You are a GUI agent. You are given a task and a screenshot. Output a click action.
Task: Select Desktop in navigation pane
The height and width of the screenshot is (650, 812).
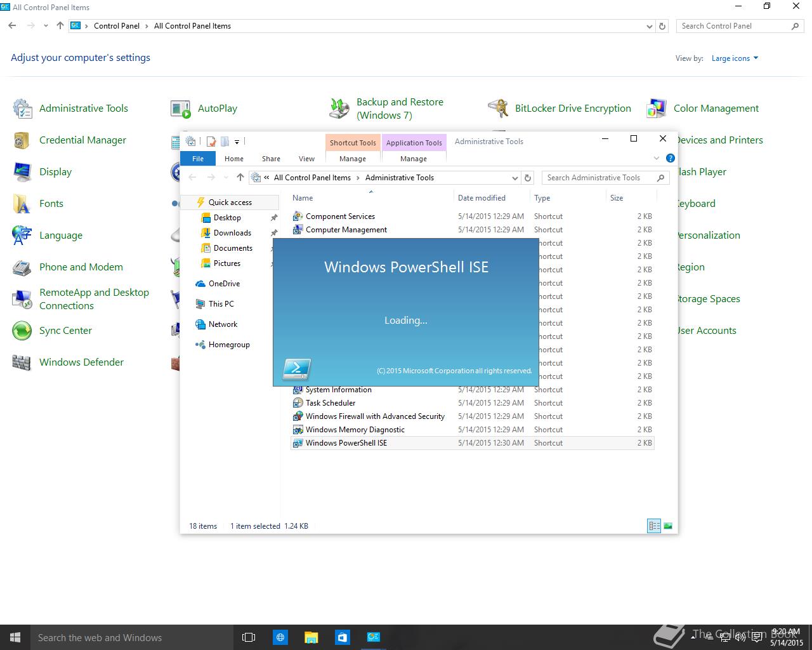click(227, 218)
